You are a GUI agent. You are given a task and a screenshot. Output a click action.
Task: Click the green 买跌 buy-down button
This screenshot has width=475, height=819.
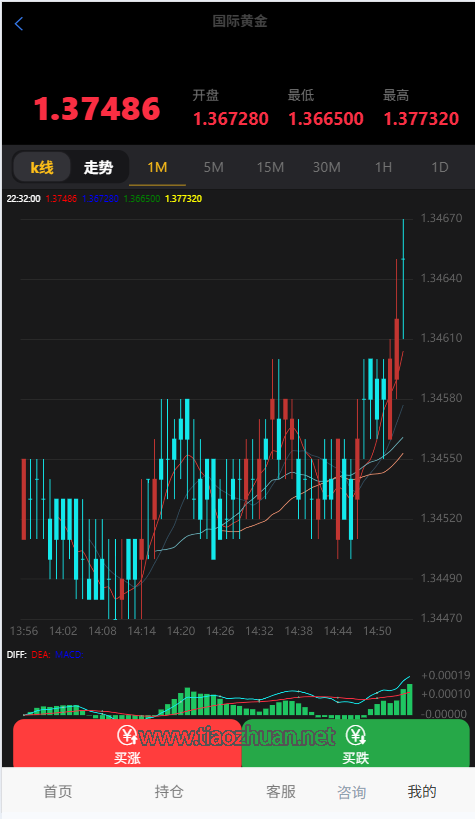[x=355, y=743]
